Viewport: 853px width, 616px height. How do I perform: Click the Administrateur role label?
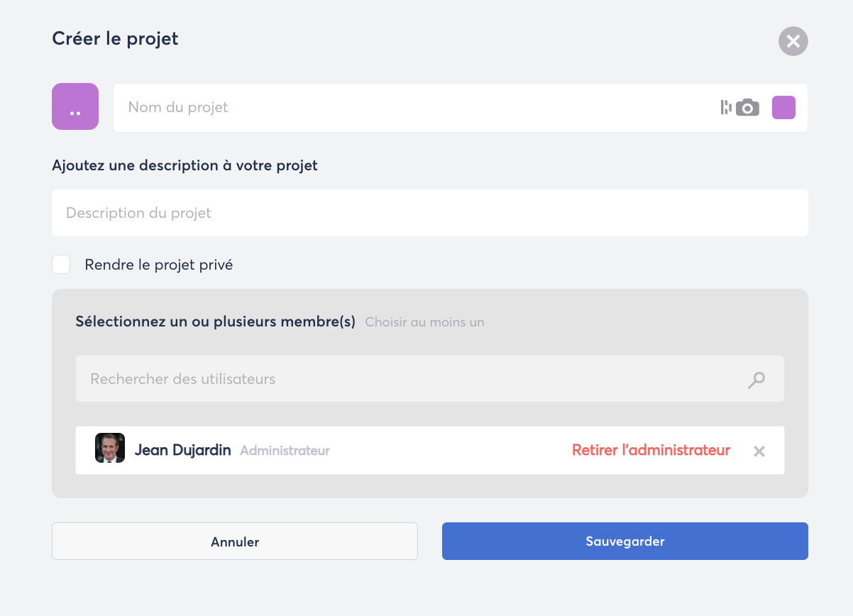point(285,451)
